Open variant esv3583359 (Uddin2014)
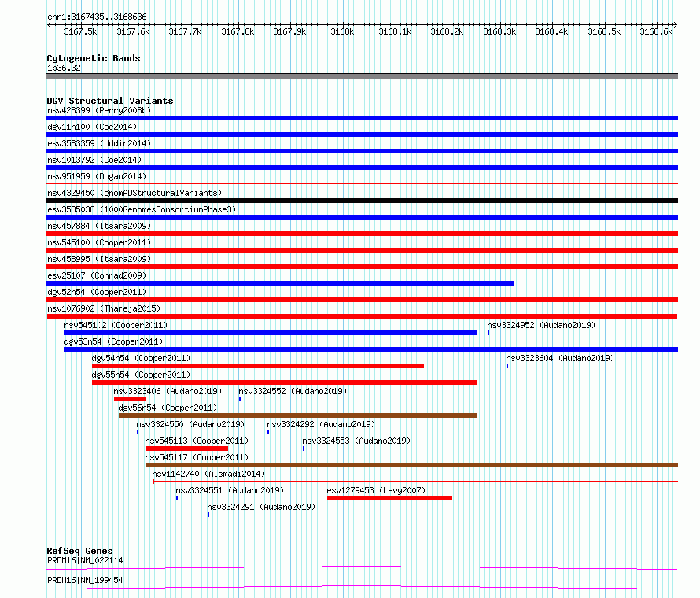 [99, 143]
